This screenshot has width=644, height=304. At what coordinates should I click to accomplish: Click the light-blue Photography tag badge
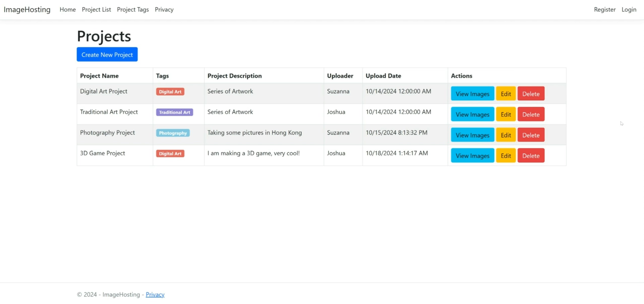tap(173, 133)
